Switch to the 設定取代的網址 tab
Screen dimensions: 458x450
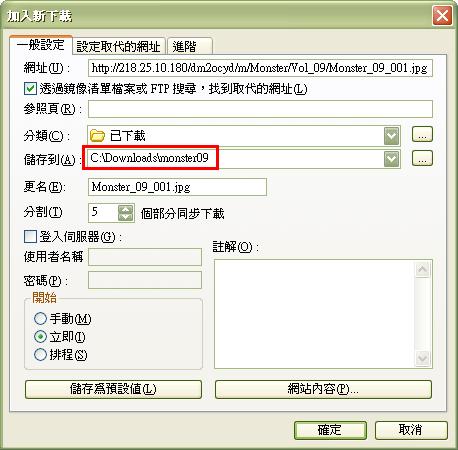[118, 46]
